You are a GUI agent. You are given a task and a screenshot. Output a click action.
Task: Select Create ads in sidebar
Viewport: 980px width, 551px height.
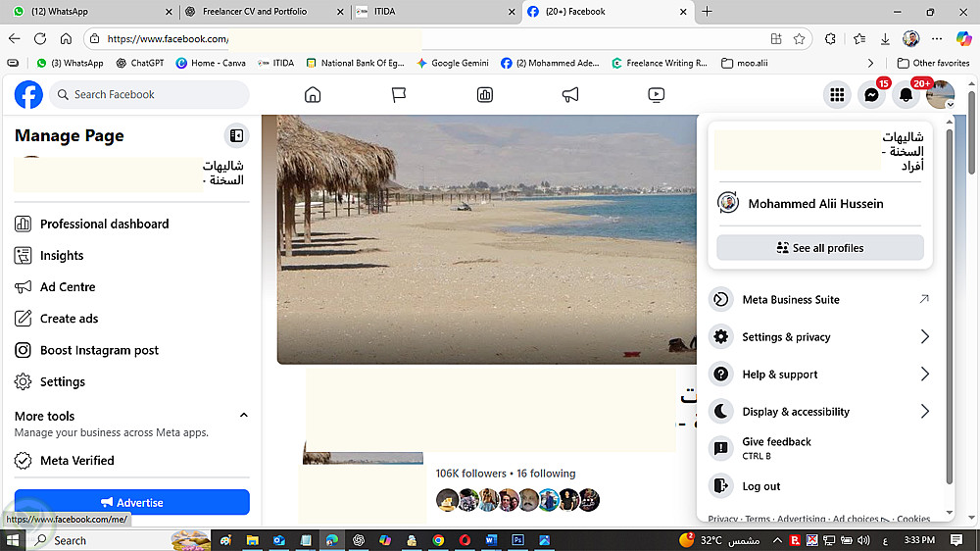(x=132, y=319)
